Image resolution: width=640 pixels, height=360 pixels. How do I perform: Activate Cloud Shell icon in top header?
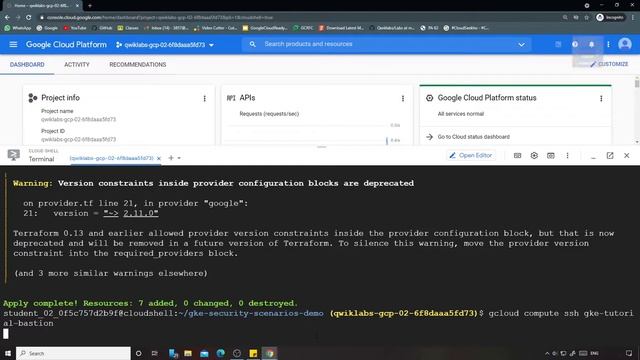pyautogui.click(x=558, y=44)
